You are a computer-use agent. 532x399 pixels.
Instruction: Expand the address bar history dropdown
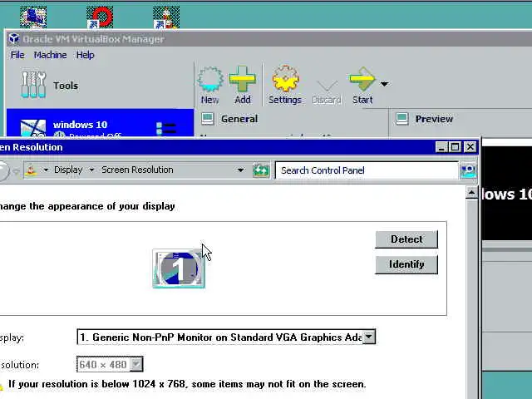(x=240, y=170)
